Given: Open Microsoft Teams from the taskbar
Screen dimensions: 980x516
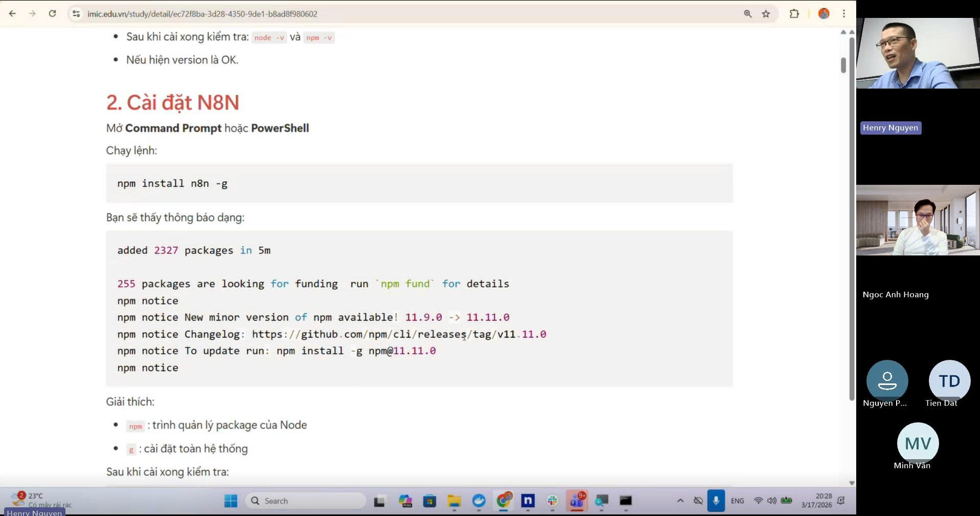Looking at the screenshot, I should (577, 501).
